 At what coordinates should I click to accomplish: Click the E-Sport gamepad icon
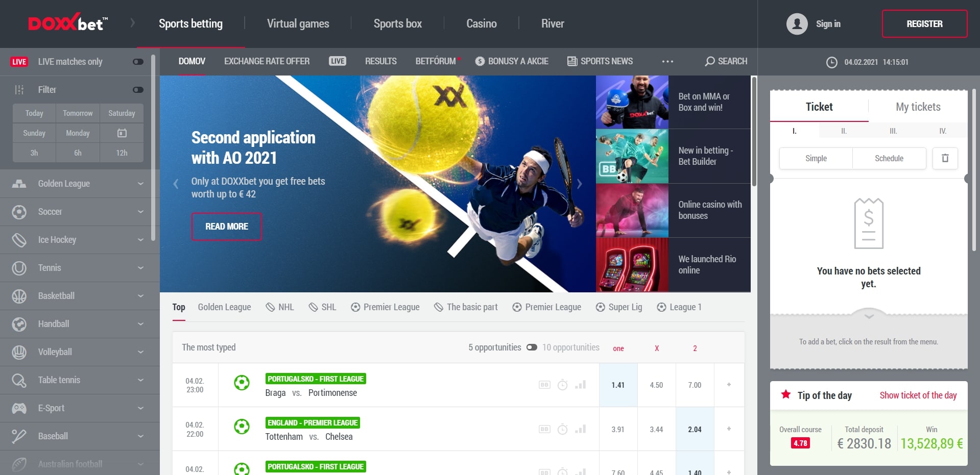click(x=19, y=408)
